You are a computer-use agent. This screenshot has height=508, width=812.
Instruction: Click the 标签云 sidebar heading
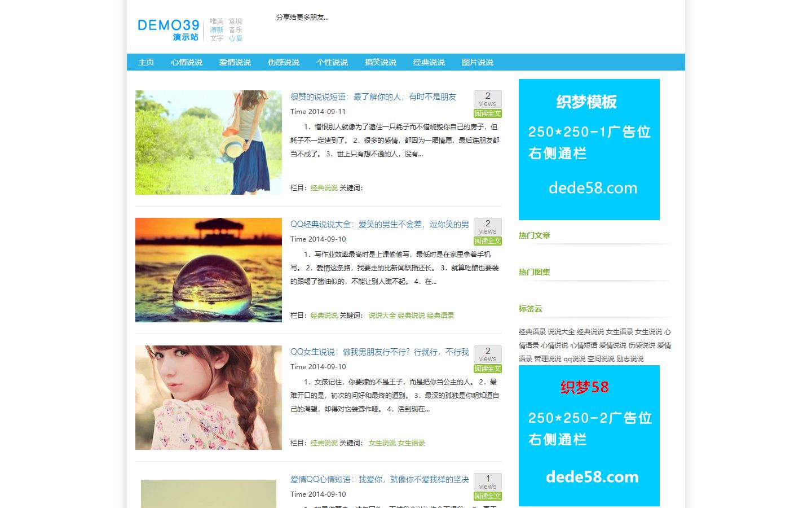click(531, 309)
